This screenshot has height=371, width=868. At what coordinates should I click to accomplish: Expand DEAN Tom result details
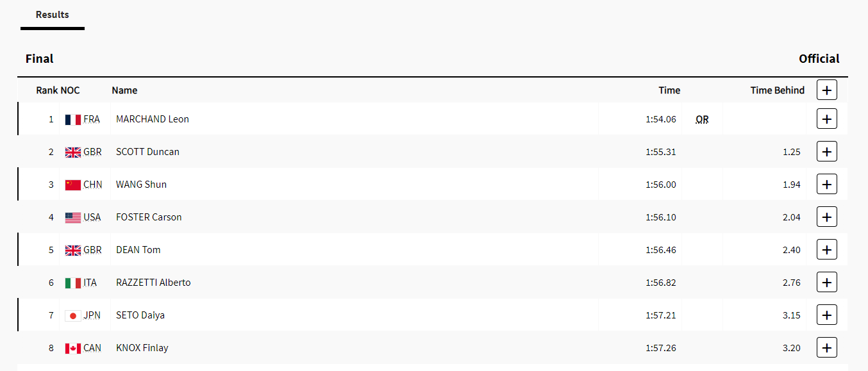point(827,250)
